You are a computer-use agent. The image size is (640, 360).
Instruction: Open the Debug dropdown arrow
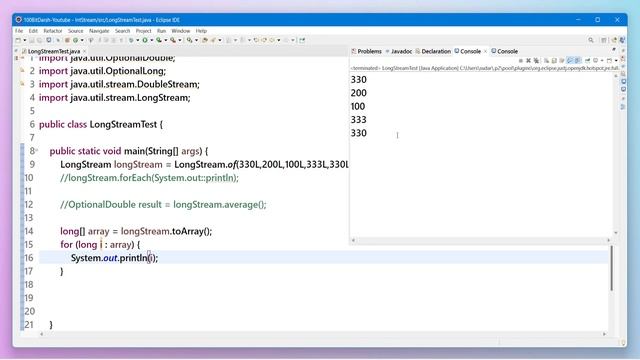pyautogui.click(x=137, y=40)
